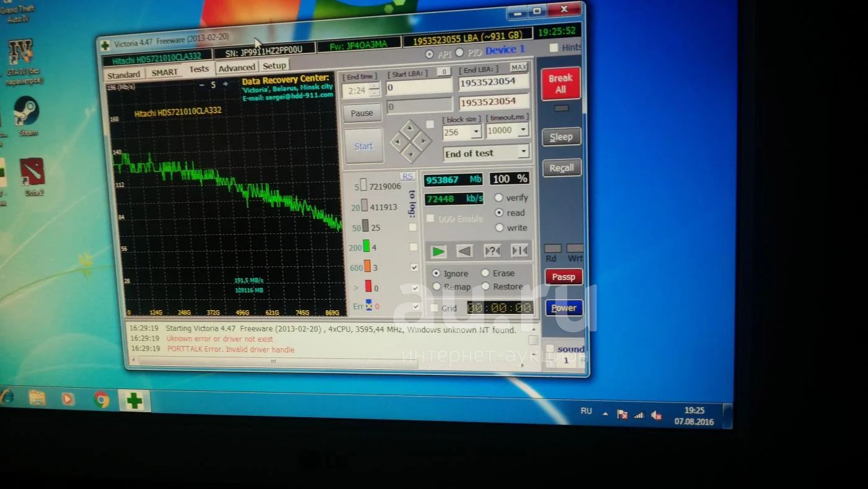The height and width of the screenshot is (489, 868).
Task: Open File Explorer from the taskbar
Action: [37, 398]
